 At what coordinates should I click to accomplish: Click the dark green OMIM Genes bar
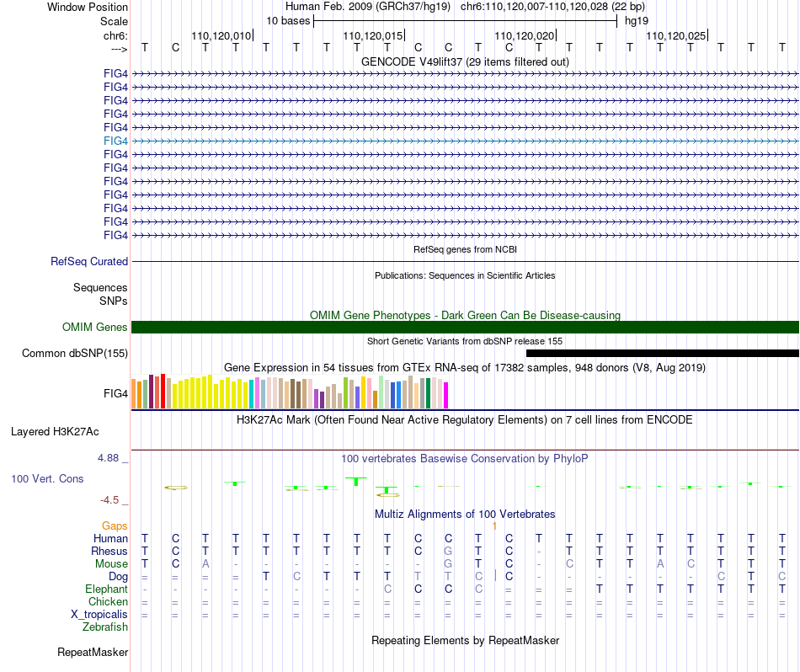pyautogui.click(x=465, y=327)
